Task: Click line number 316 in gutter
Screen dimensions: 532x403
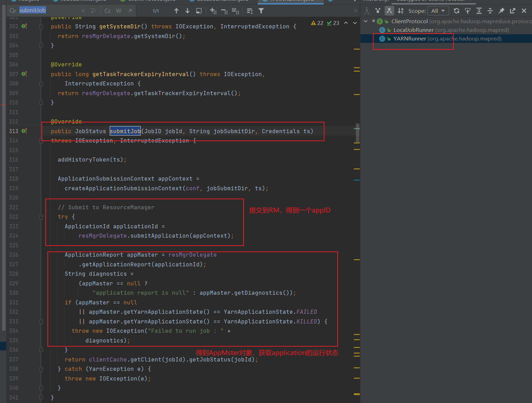Action: point(13,160)
